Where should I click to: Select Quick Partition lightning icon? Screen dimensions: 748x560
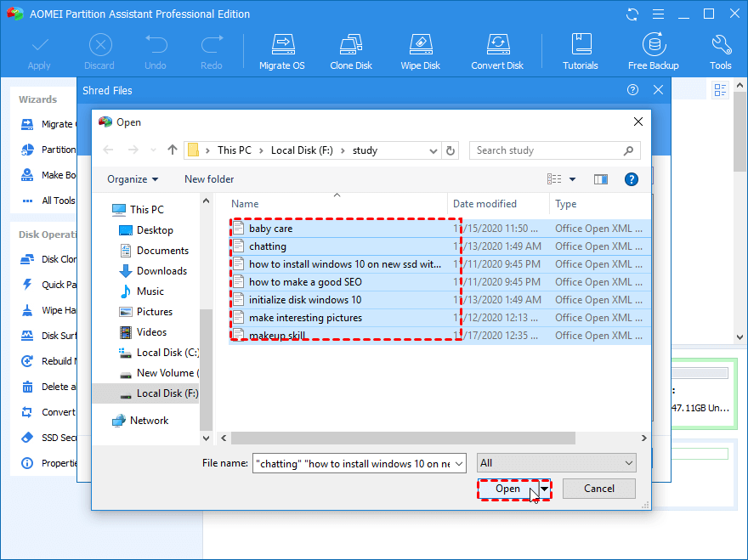coord(27,285)
